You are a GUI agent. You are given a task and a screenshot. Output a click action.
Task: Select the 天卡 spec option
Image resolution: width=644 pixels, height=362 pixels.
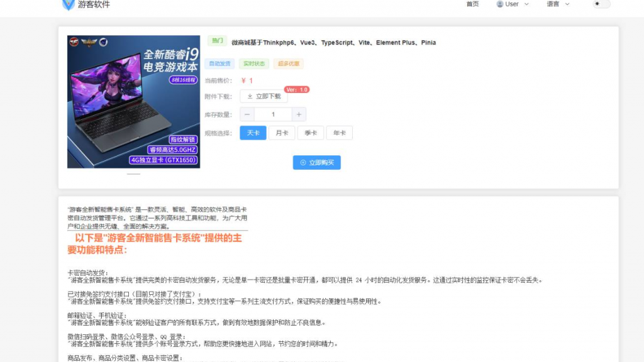point(252,133)
